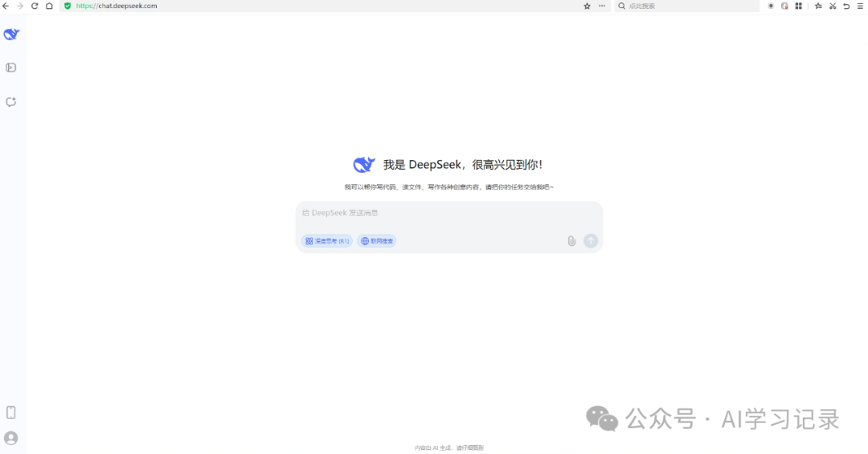Image resolution: width=868 pixels, height=454 pixels.
Task: Open browser home page icon
Action: (49, 6)
